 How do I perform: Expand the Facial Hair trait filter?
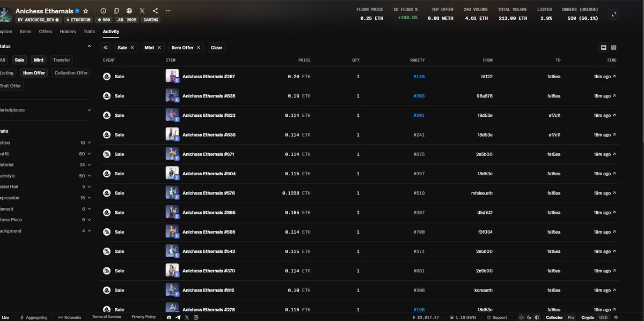click(x=46, y=186)
